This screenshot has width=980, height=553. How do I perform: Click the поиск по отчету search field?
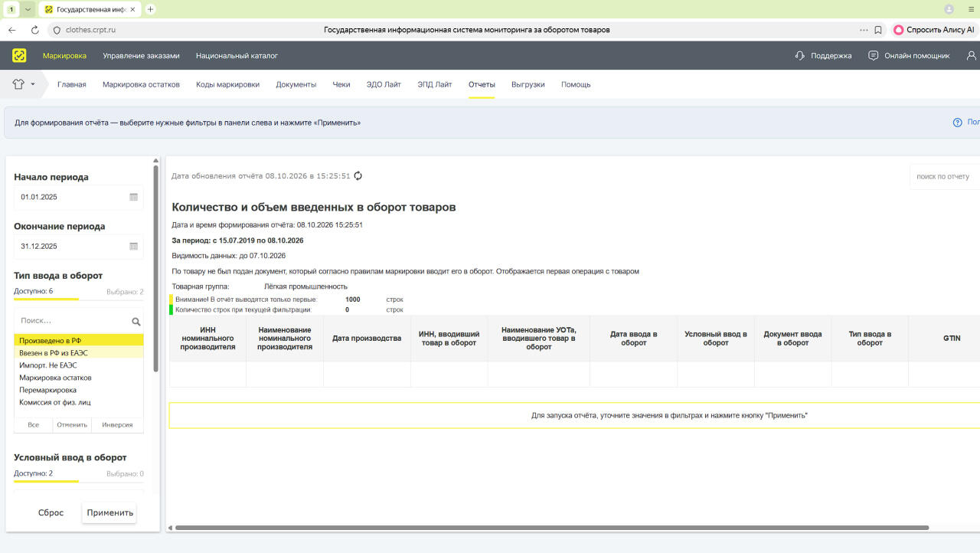coord(945,176)
